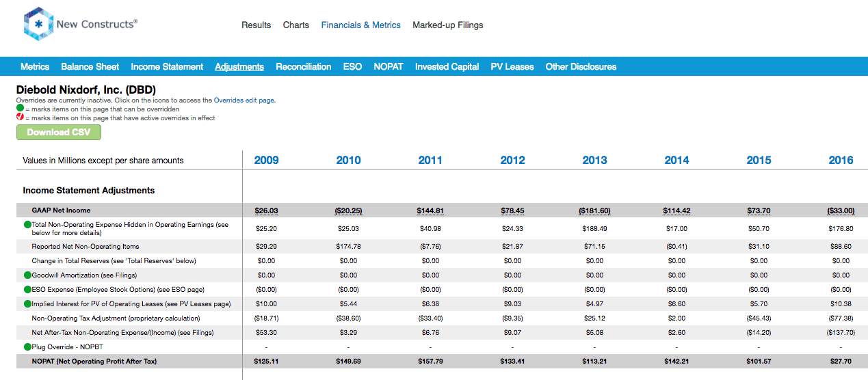Click Non-Operating Tax Adjustment value ($77.38)
This screenshot has width=868, height=380.
(x=841, y=318)
